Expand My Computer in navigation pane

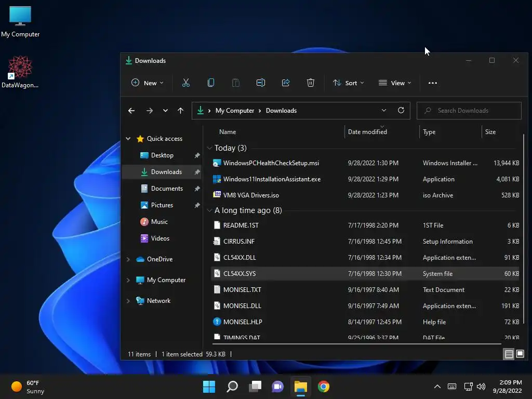pos(128,280)
